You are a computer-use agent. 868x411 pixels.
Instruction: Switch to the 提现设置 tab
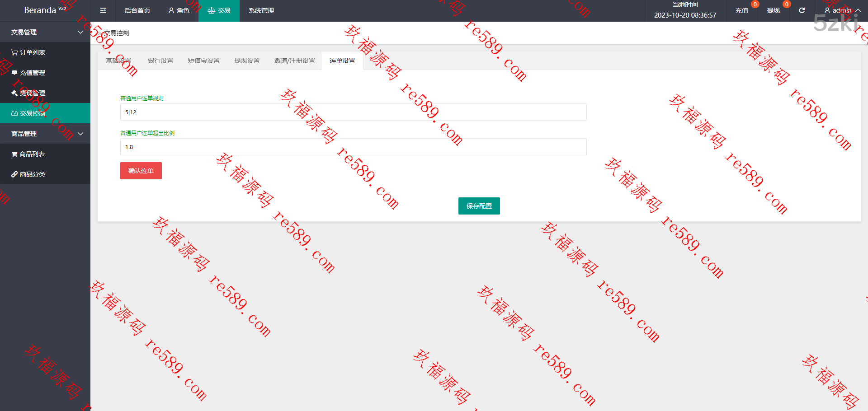coord(247,61)
